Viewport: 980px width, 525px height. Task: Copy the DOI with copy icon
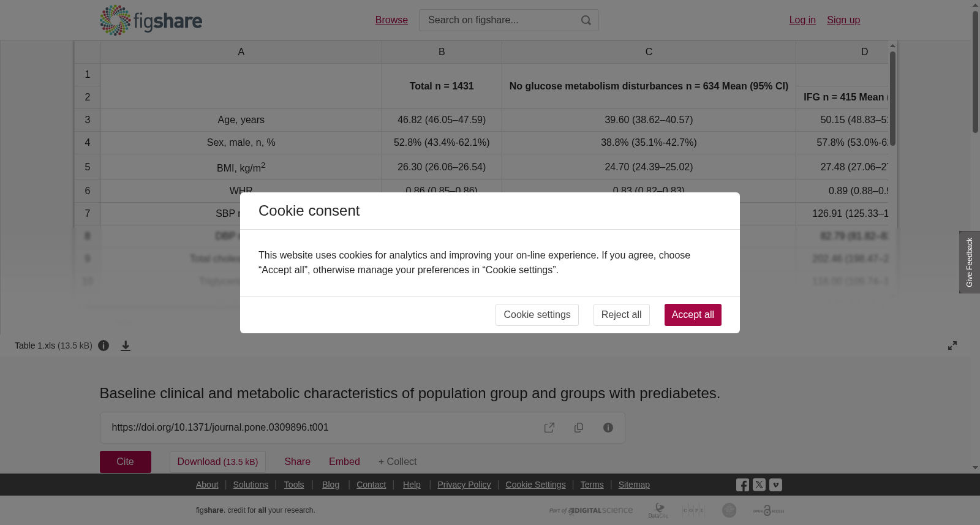tap(579, 428)
